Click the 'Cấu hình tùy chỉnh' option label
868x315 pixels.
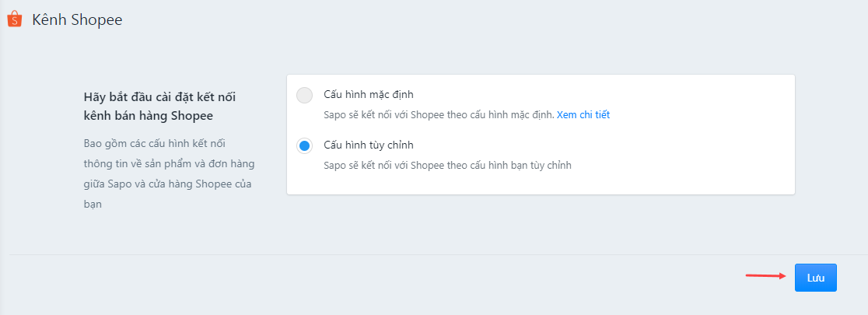coord(369,145)
